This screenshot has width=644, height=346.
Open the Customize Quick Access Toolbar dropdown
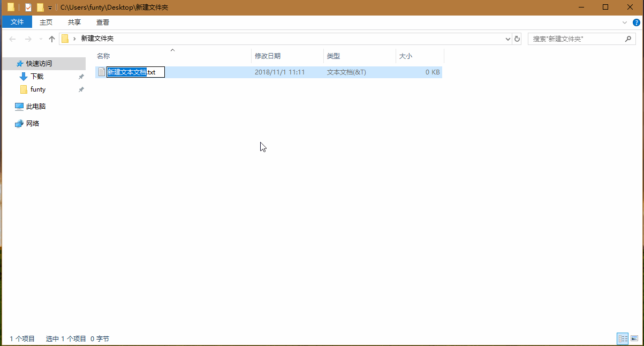coord(50,7)
